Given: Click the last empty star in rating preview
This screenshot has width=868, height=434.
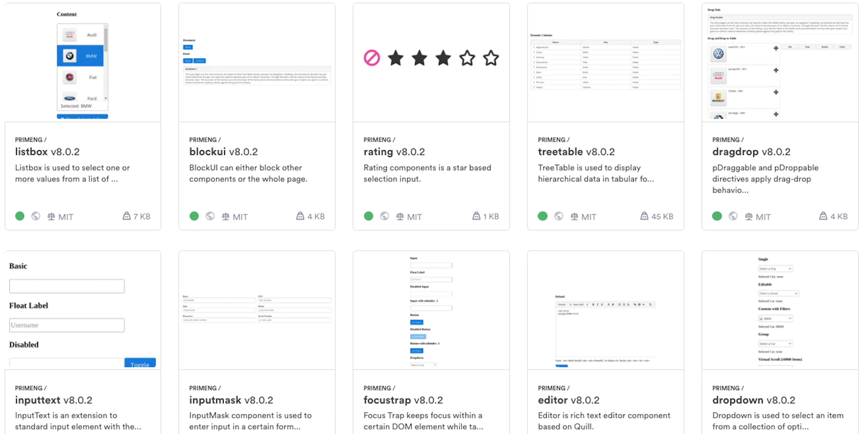Looking at the screenshot, I should [491, 58].
